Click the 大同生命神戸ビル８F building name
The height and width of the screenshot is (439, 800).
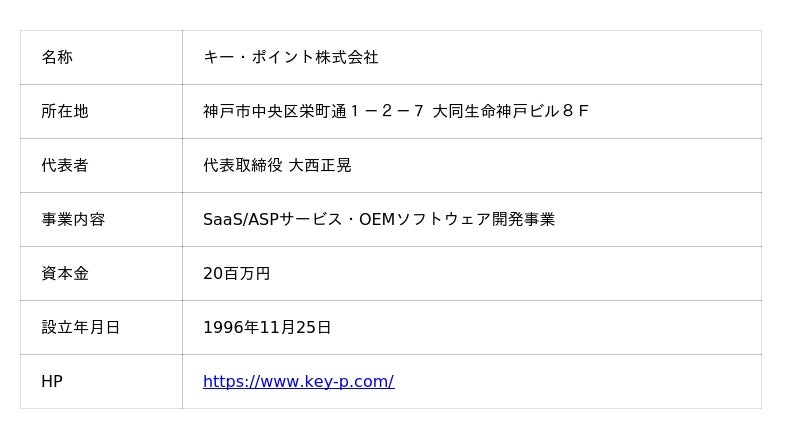coord(510,111)
